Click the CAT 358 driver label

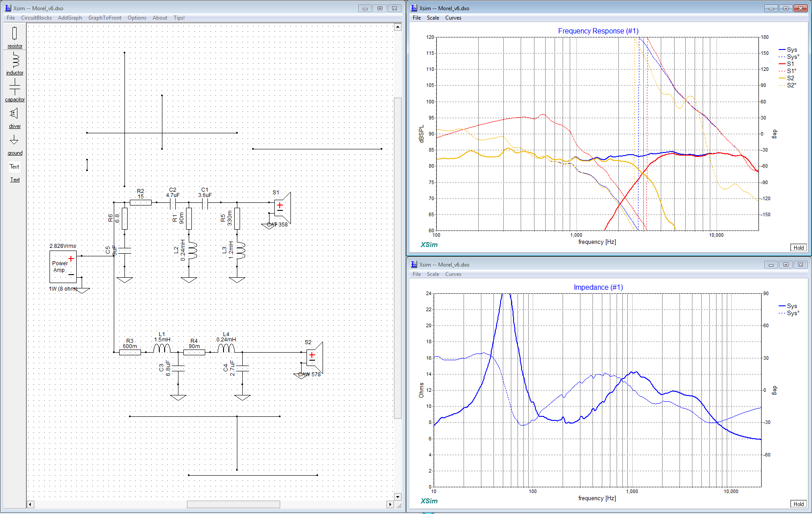[x=277, y=225]
